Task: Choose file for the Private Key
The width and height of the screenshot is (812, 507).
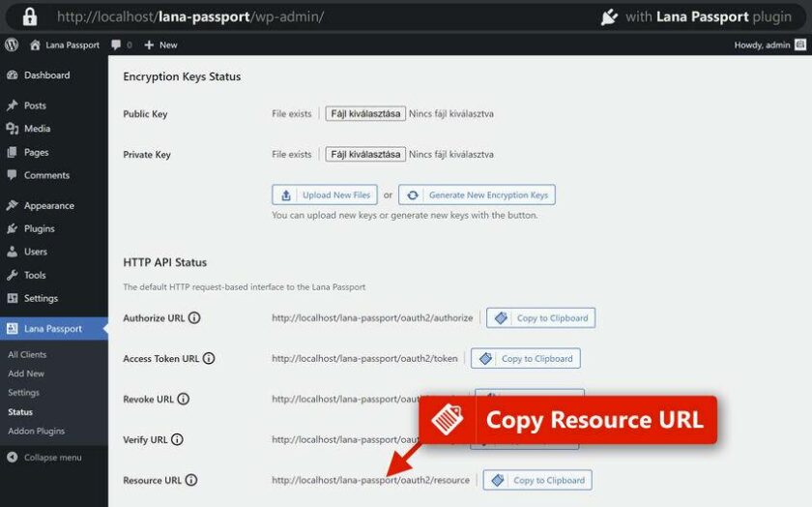Action: click(x=364, y=154)
